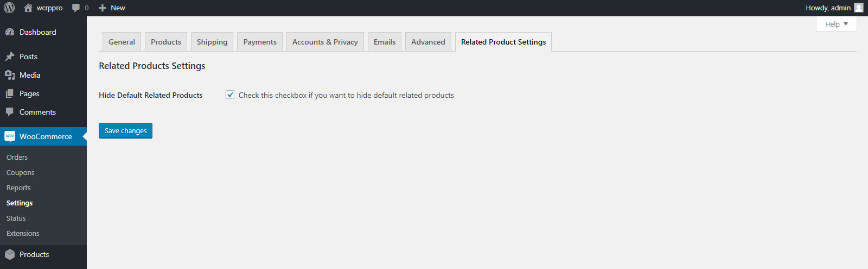868x269 pixels.
Task: Click the Products box icon in sidebar
Action: (x=10, y=254)
